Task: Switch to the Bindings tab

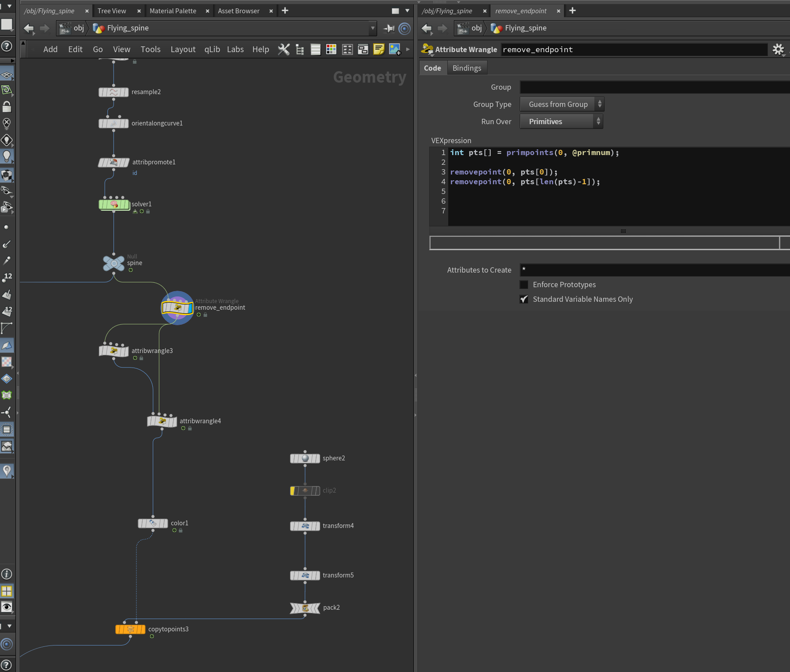Action: pos(467,68)
